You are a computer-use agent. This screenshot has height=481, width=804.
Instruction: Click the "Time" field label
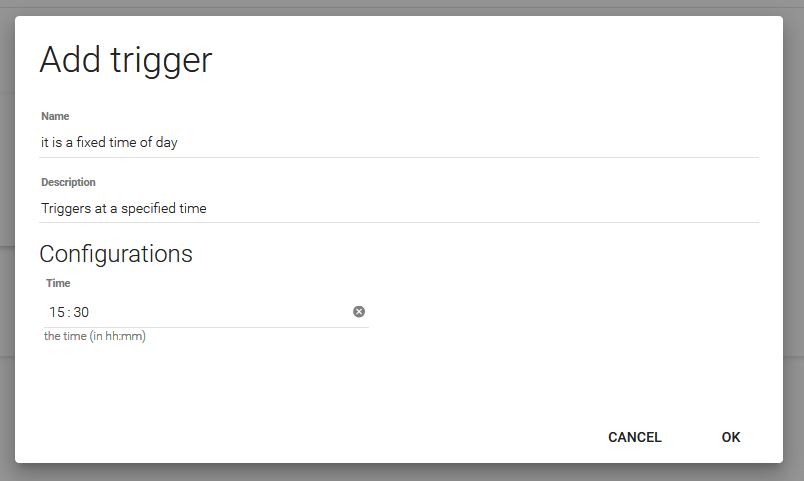[58, 283]
